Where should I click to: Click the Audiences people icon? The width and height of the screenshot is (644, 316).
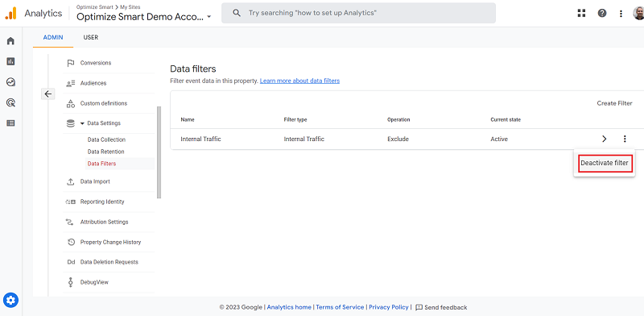[x=71, y=83]
